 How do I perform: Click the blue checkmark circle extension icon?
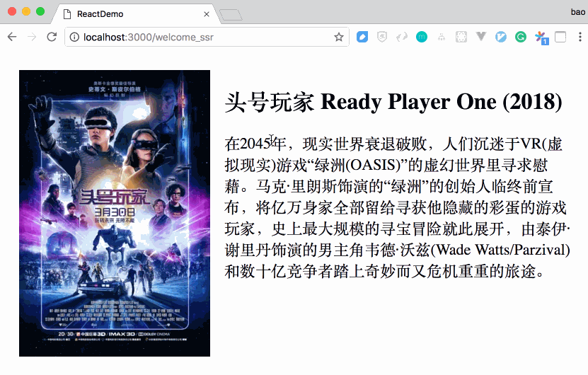(501, 37)
